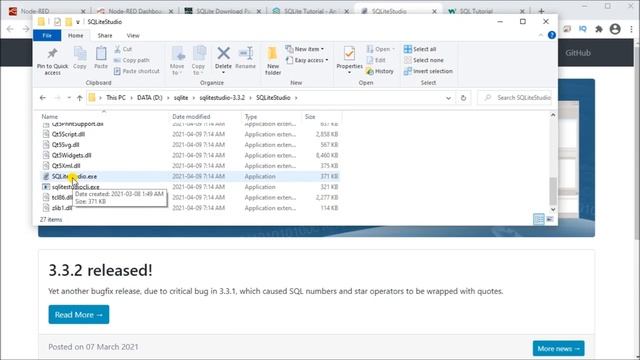640x360 pixels.
Task: Open the Easy access dropdown
Action: coord(307,60)
